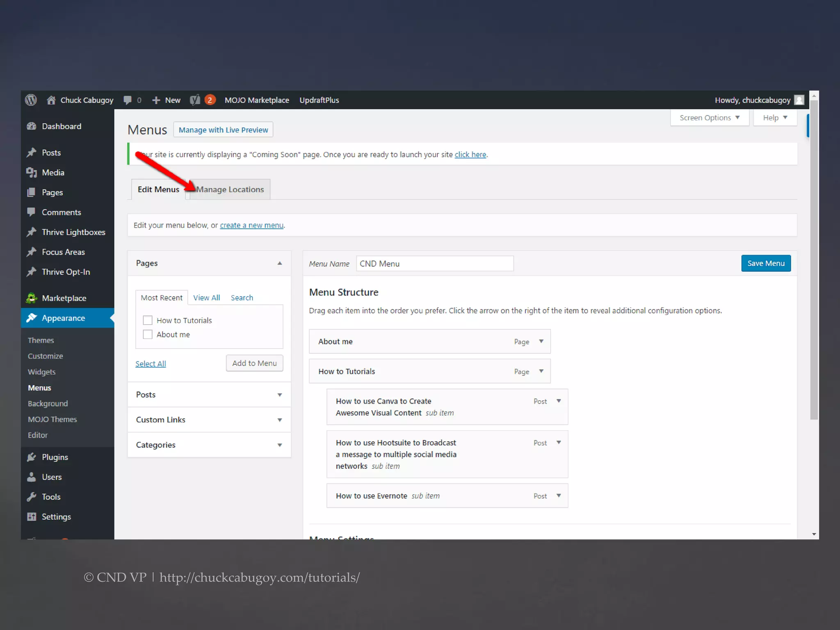The height and width of the screenshot is (630, 840).
Task: Click the Plugins plug icon
Action: (x=32, y=457)
